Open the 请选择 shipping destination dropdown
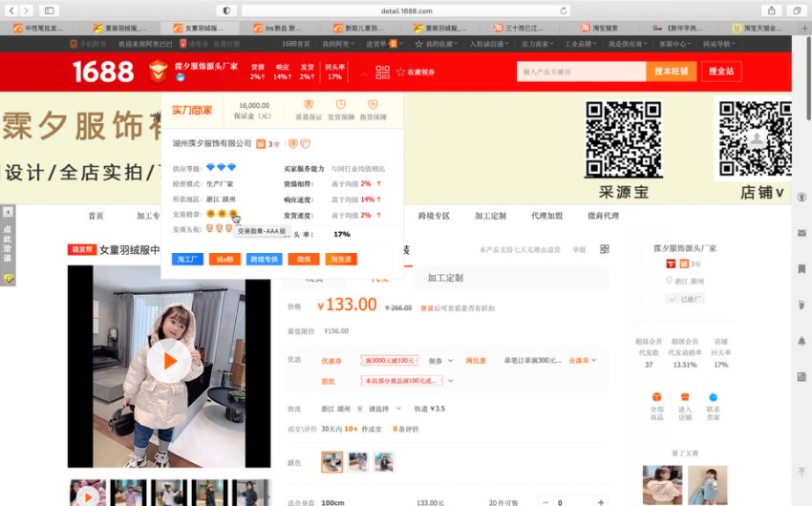This screenshot has height=506, width=812. pos(388,409)
